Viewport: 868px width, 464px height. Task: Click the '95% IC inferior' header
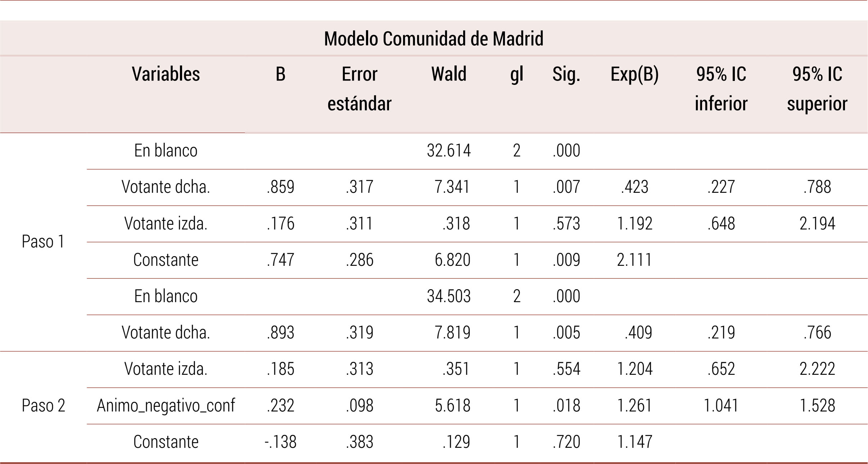point(721,89)
